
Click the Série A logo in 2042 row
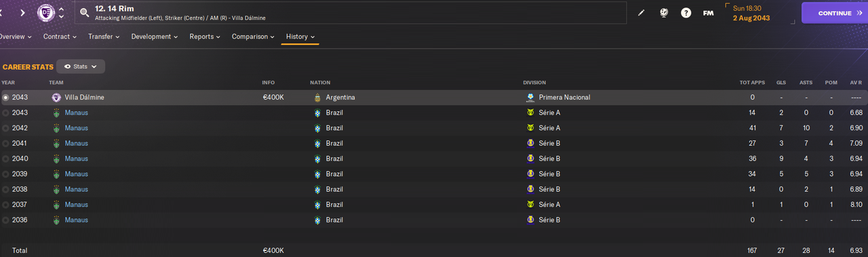click(x=530, y=128)
